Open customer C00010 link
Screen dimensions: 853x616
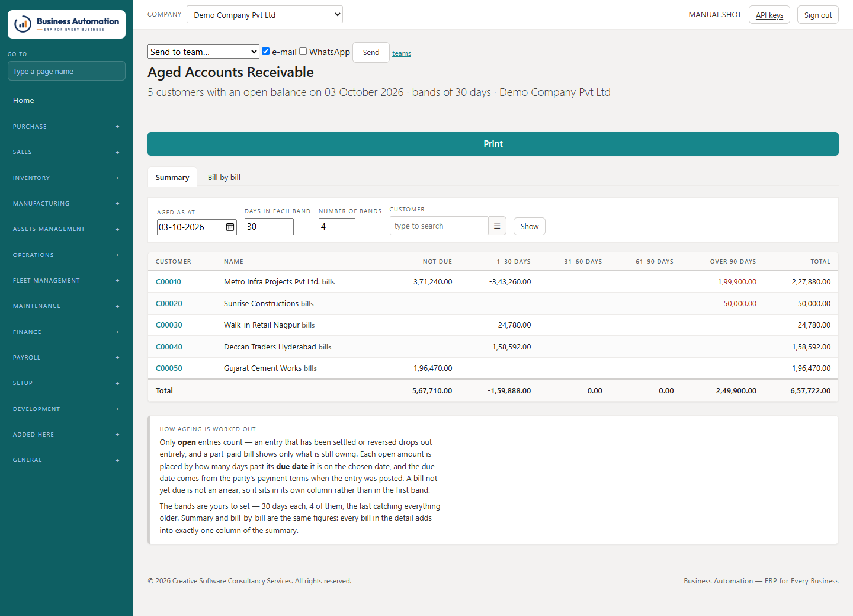coord(168,282)
